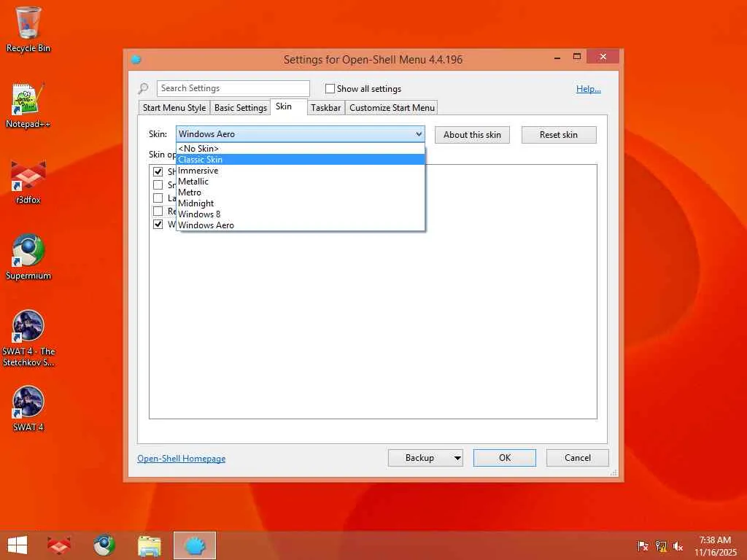
Task: Open the Recycle Bin desktop icon
Action: 28,29
